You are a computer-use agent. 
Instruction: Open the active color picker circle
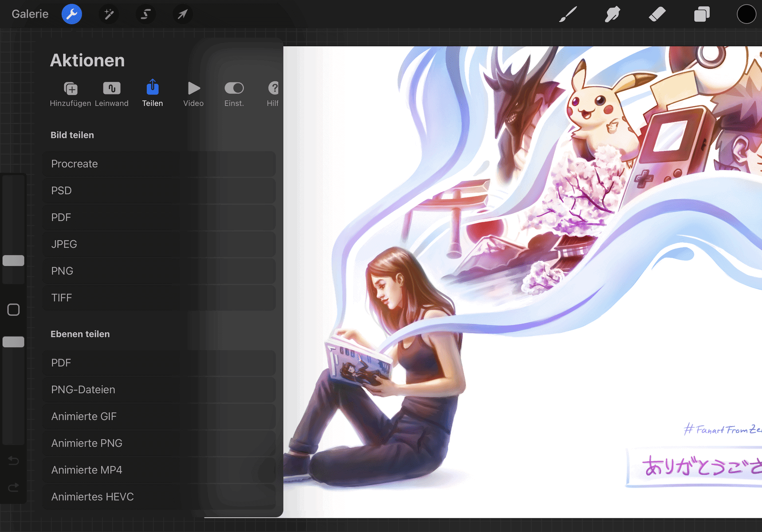tap(746, 14)
